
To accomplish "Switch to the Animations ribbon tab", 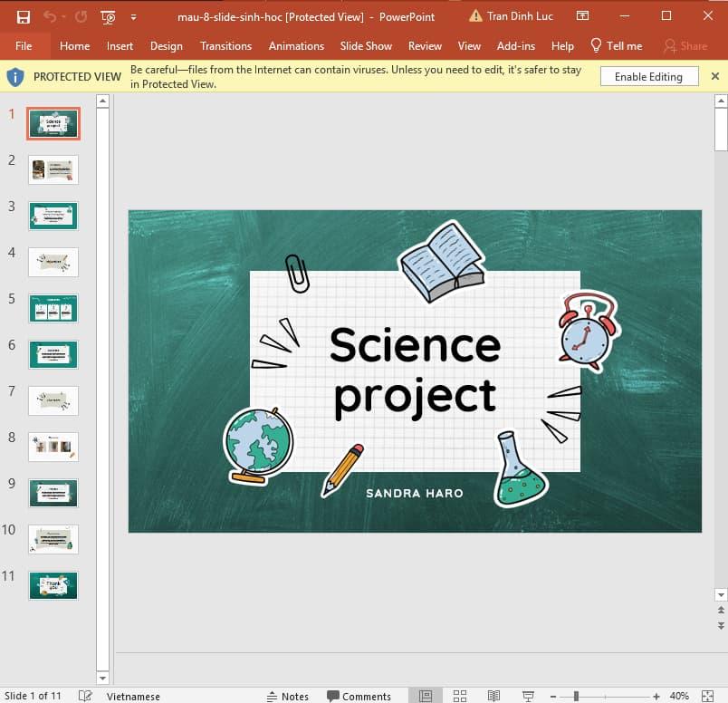I will 296,45.
